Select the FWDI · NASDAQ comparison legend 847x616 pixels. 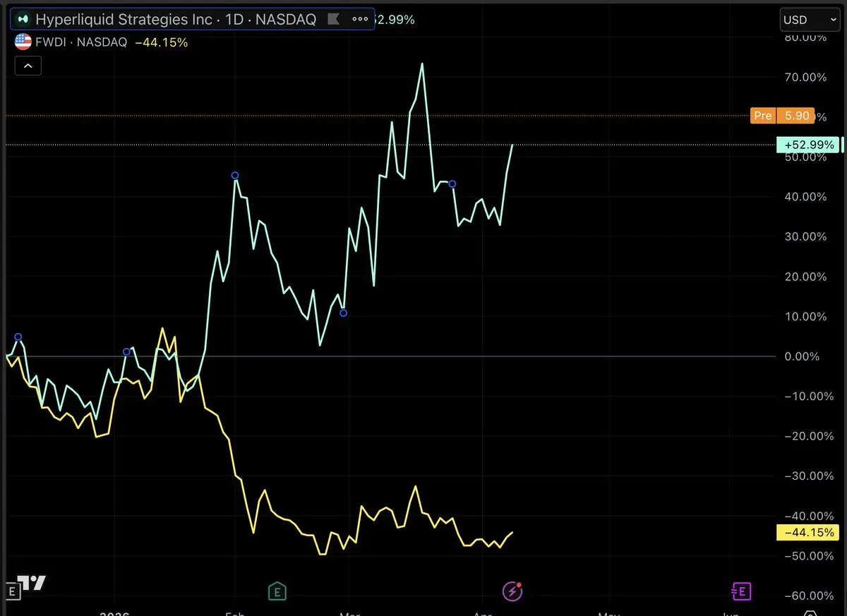point(81,42)
